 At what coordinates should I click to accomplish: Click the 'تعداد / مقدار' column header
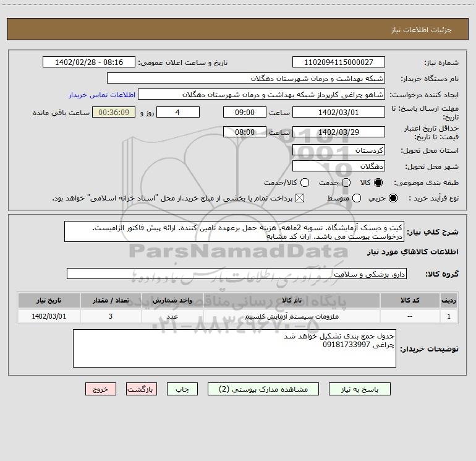coord(111,300)
